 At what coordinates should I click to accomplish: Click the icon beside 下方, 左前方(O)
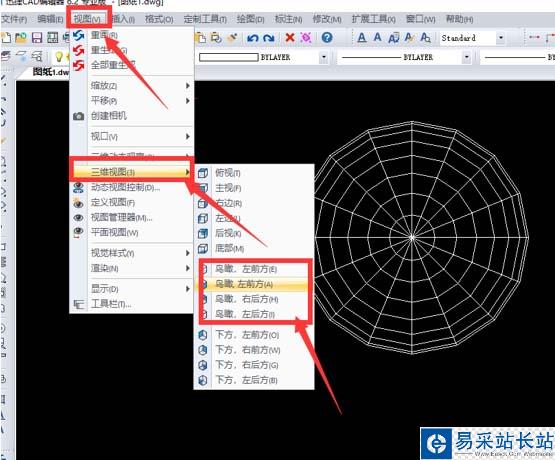(202, 335)
